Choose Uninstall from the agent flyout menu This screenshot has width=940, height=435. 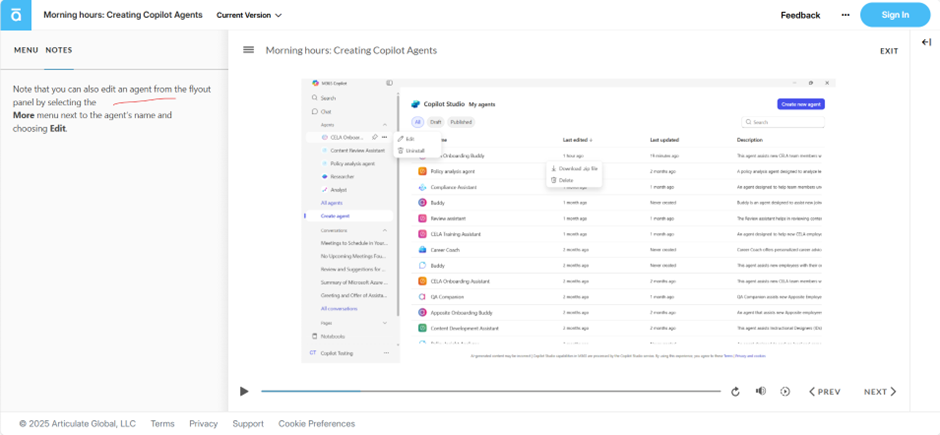tap(411, 150)
